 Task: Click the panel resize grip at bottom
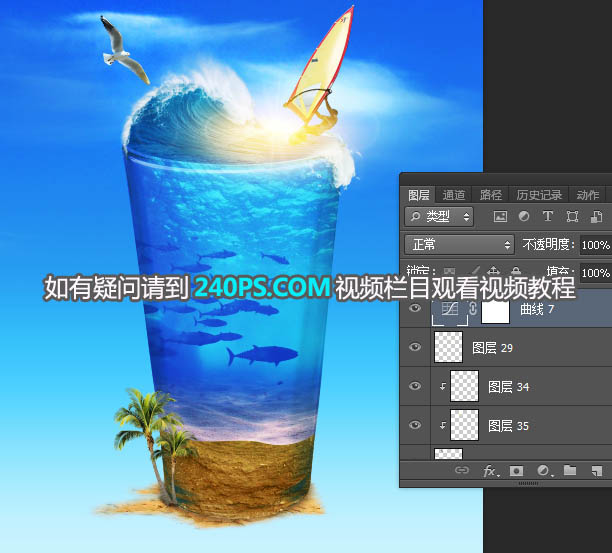(528, 483)
